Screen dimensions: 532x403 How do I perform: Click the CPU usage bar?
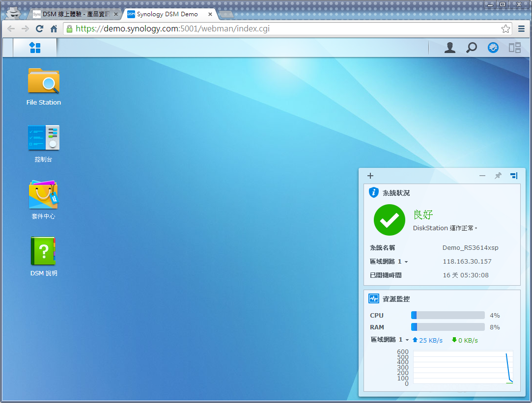(x=448, y=315)
